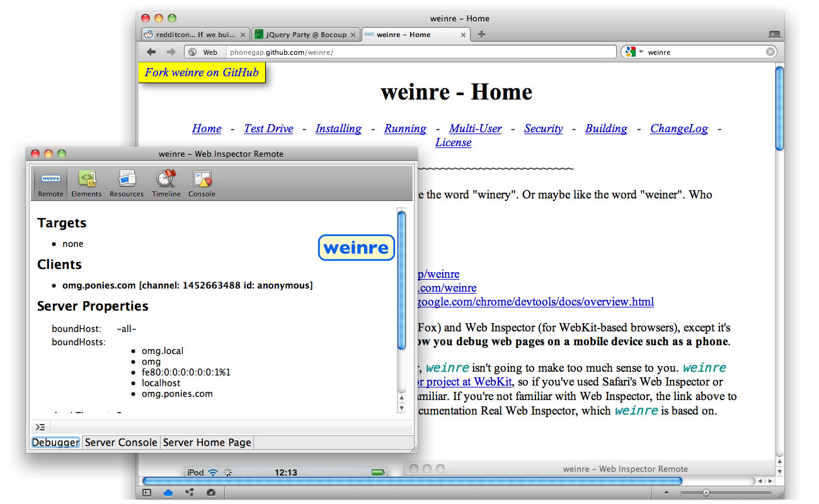The height and width of the screenshot is (504, 819).
Task: Open the Timeline panel in weinre
Action: tap(166, 183)
